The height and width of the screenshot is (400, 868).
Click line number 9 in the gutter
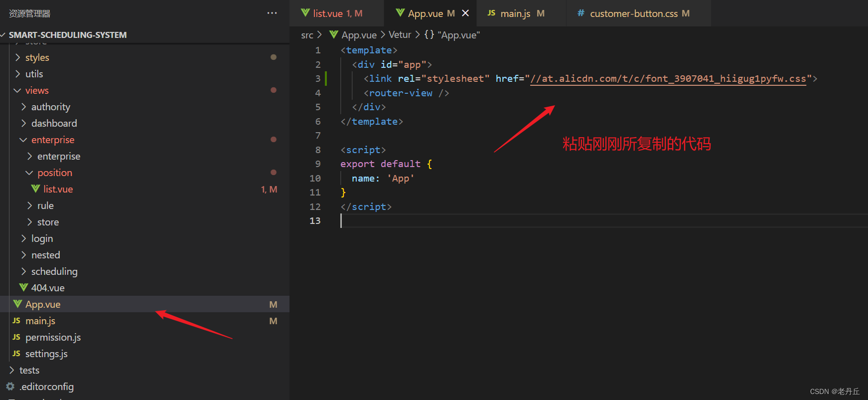coord(318,164)
